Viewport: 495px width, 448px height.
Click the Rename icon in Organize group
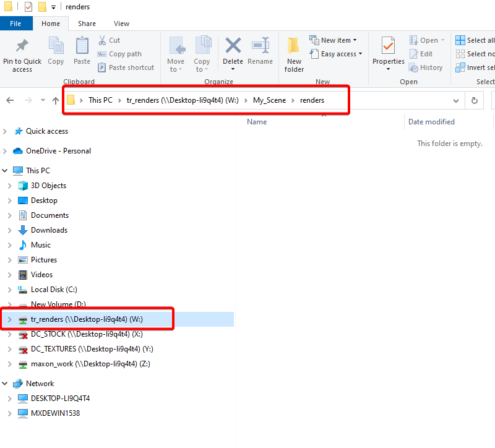pos(260,47)
